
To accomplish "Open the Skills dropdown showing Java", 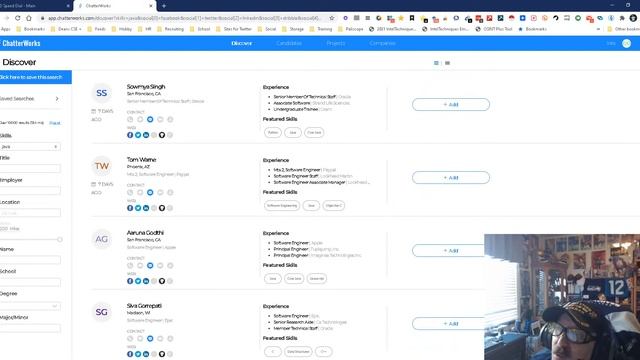I will [30, 147].
